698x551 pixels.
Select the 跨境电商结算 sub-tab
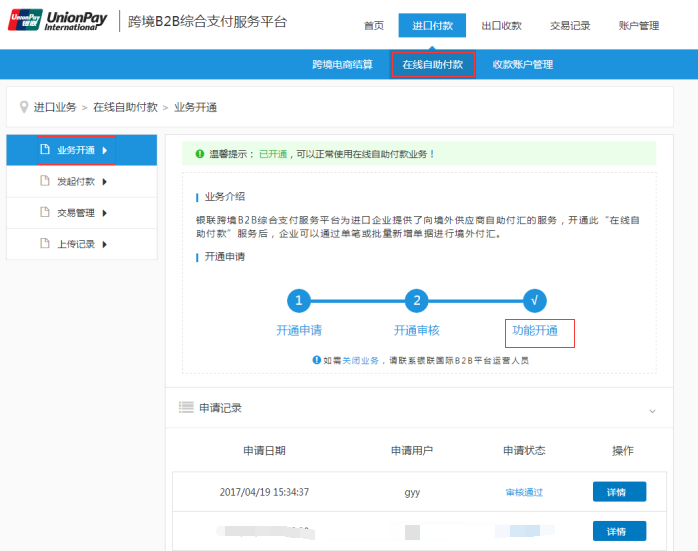342,65
